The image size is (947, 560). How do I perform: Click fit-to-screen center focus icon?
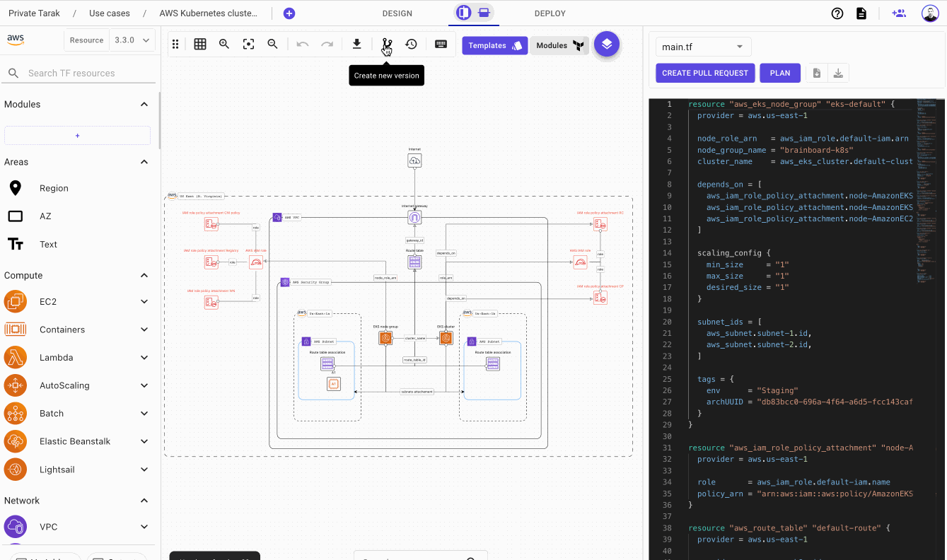pos(248,45)
